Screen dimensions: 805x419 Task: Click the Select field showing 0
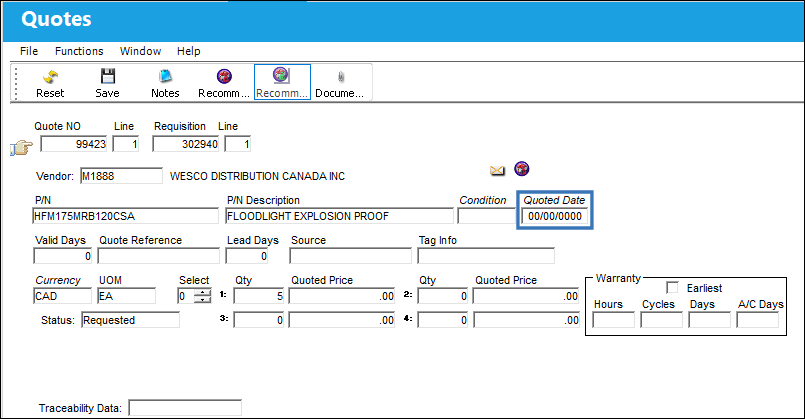186,296
